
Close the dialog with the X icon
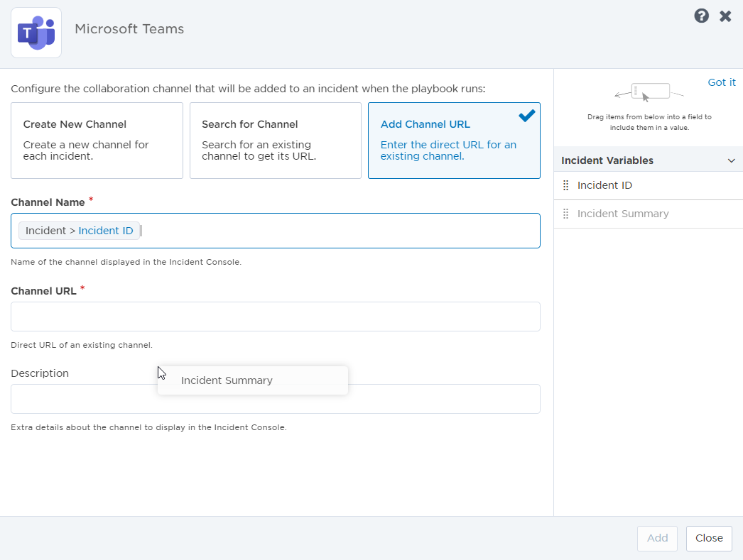pyautogui.click(x=725, y=16)
